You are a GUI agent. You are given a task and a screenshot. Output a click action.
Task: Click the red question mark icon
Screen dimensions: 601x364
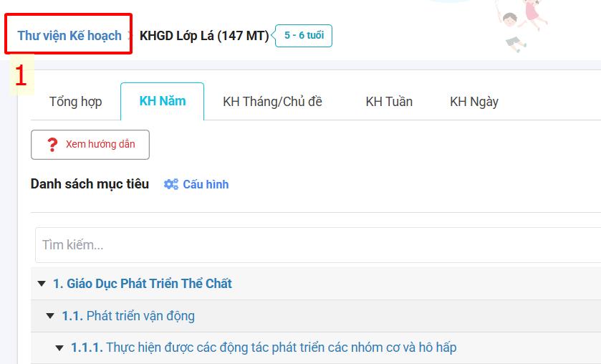click(52, 145)
